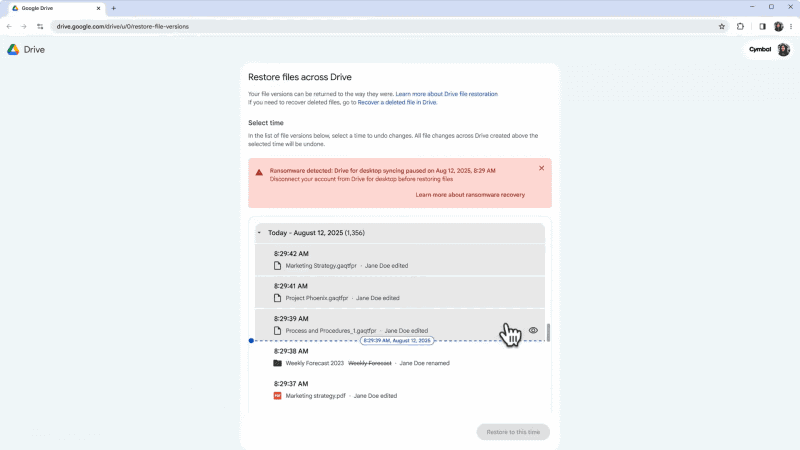The width and height of the screenshot is (800, 450).
Task: Click Project Phoenix.gaqtfpr file name
Action: [x=317, y=298]
